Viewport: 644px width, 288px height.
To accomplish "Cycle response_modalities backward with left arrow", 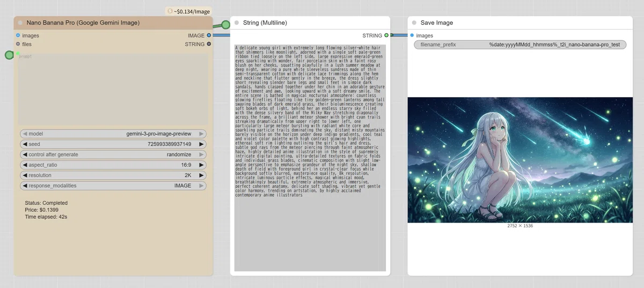I will coord(24,186).
